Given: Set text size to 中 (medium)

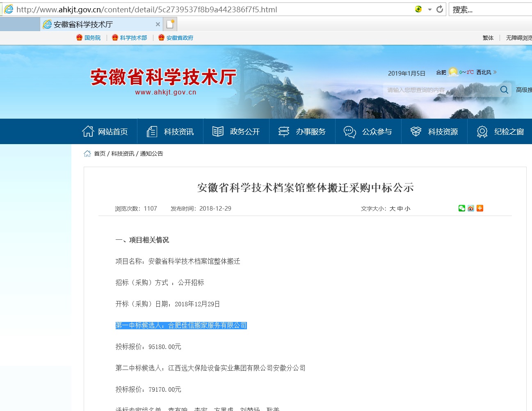Looking at the screenshot, I should (x=400, y=209).
